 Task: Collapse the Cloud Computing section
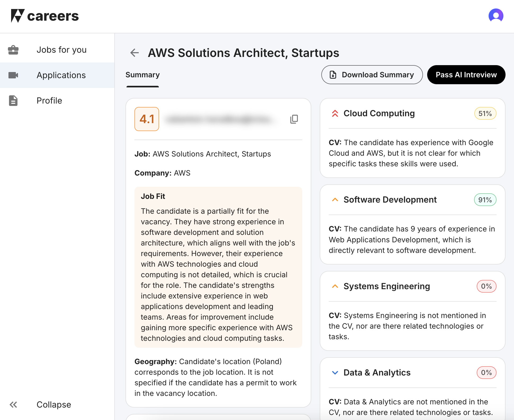335,114
